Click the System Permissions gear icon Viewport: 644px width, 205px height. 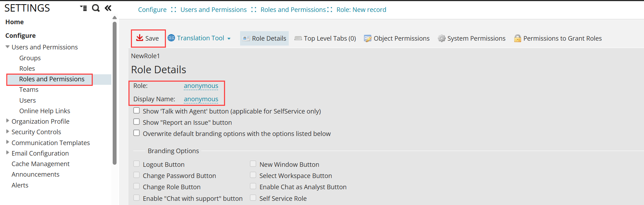click(442, 39)
